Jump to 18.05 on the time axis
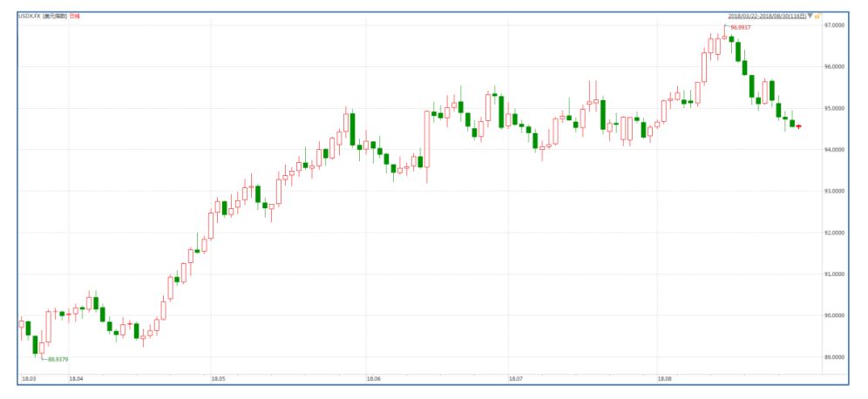 click(x=218, y=379)
